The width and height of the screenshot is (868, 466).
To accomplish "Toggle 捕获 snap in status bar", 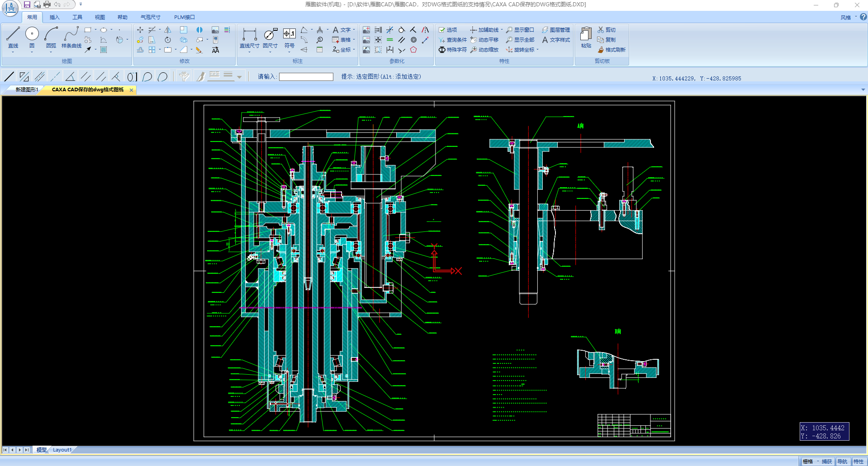I will (827, 461).
